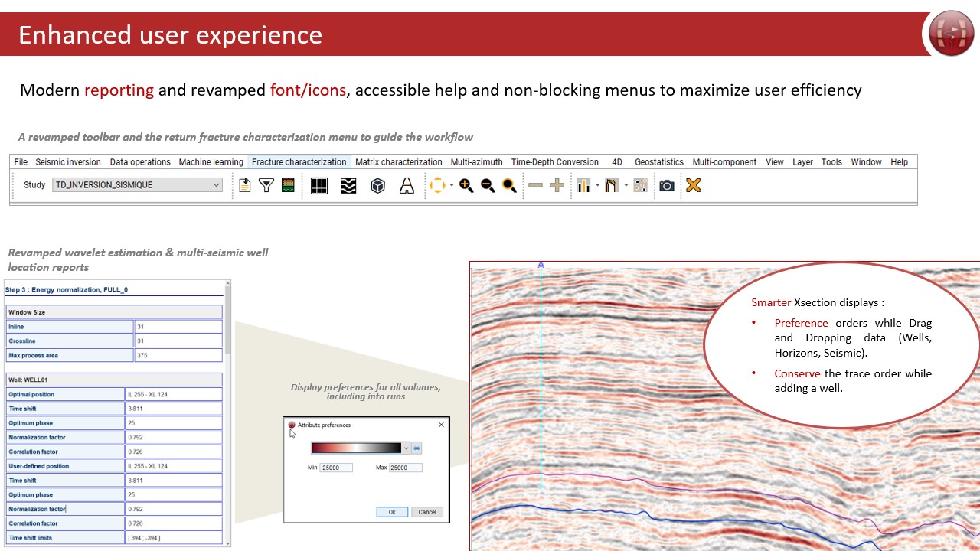Viewport: 980px width, 551px height.
Task: Take a snapshot with camera icon
Action: (667, 186)
